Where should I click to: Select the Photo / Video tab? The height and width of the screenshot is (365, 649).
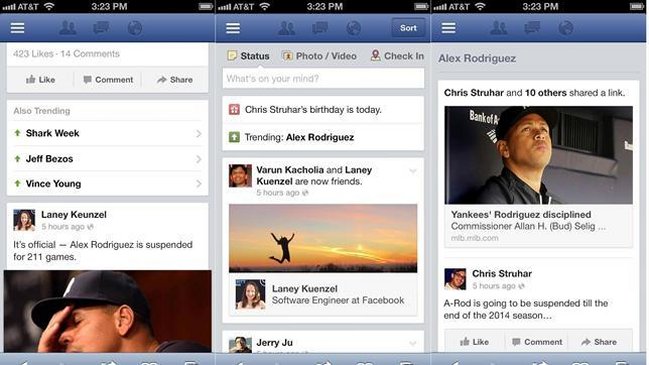click(x=319, y=56)
